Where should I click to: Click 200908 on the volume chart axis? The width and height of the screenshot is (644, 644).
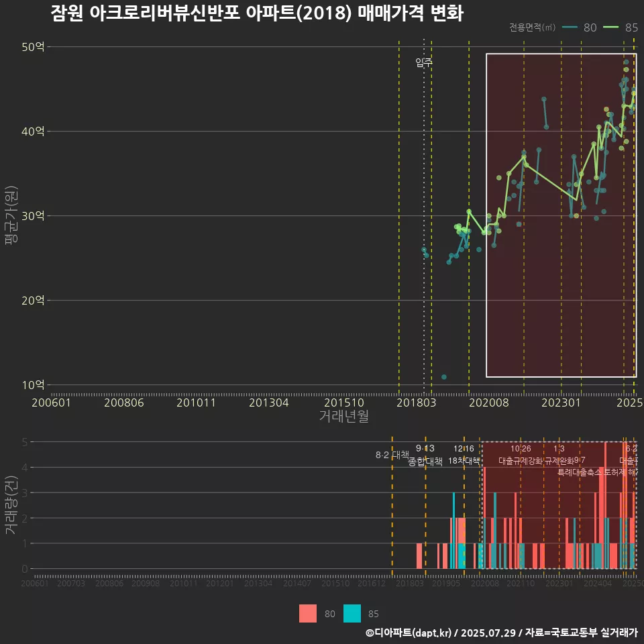(146, 583)
